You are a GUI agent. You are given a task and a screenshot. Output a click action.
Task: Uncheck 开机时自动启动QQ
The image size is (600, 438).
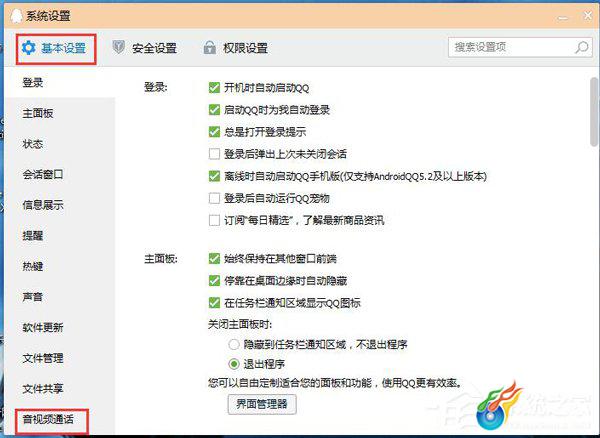tap(214, 88)
